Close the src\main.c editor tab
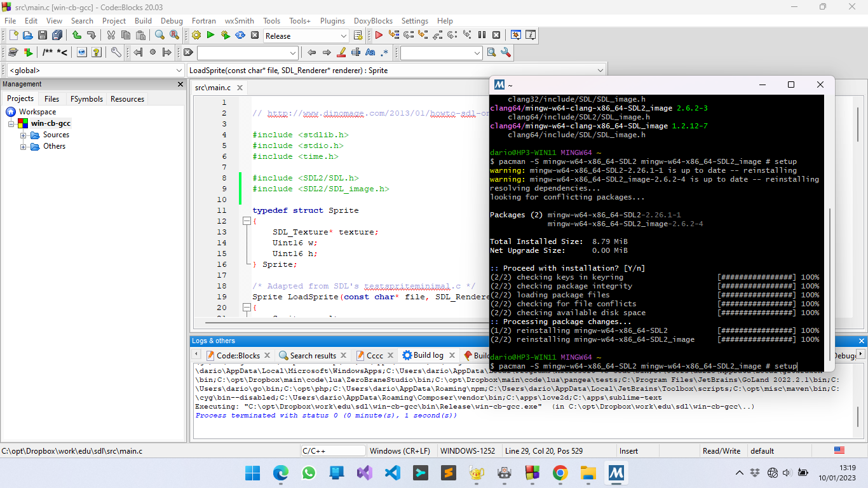The width and height of the screenshot is (868, 488). click(240, 88)
